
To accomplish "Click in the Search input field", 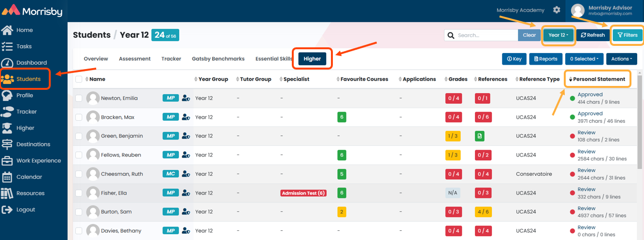I will 487,35.
